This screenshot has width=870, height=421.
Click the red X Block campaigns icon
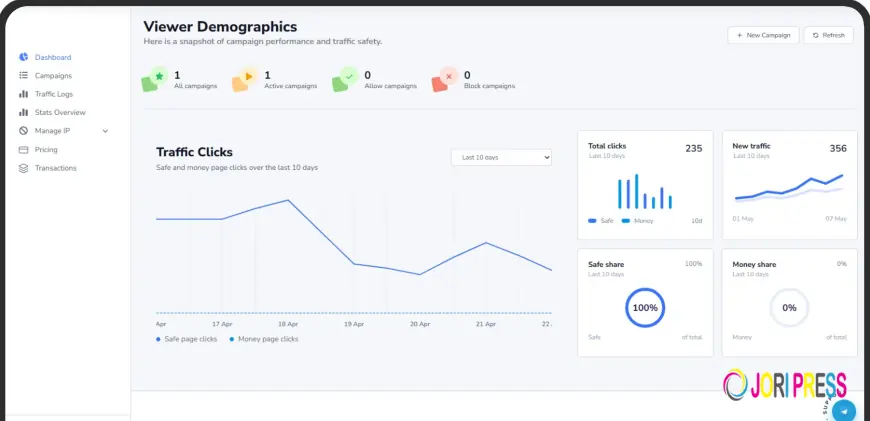click(444, 79)
